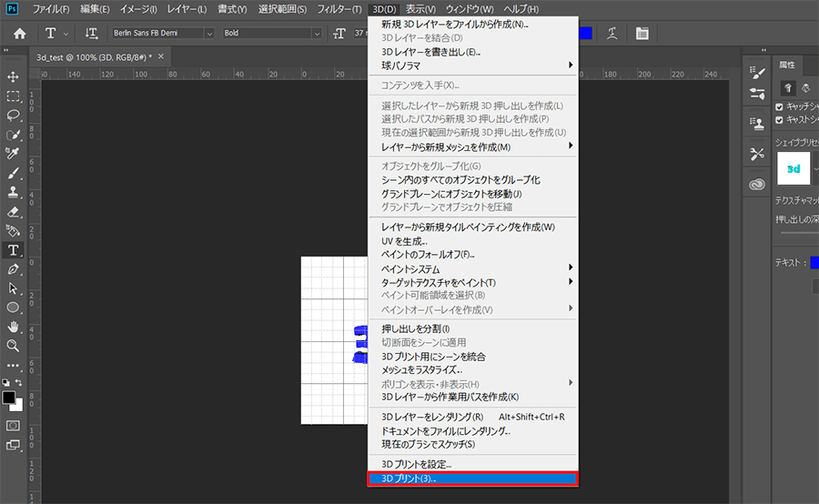This screenshot has width=819, height=504.
Task: Click the blue text color swatch in options bar
Action: point(585,34)
